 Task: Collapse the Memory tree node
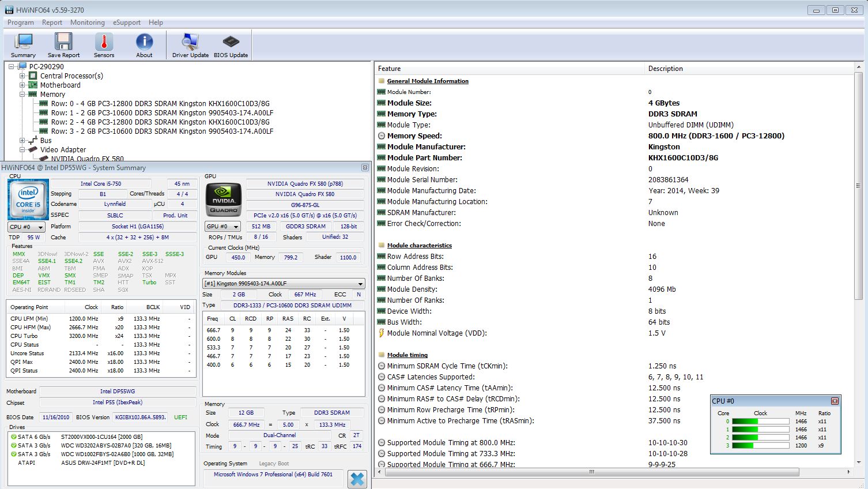tap(22, 94)
